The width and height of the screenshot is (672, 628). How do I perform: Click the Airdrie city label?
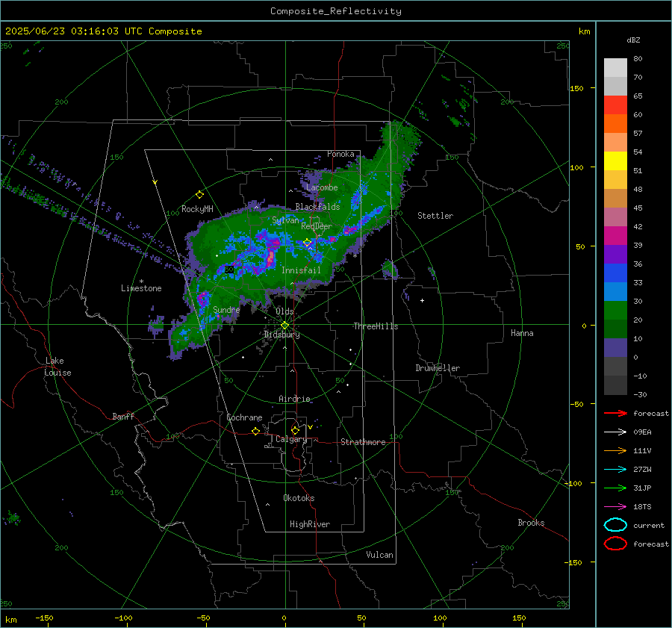click(294, 399)
